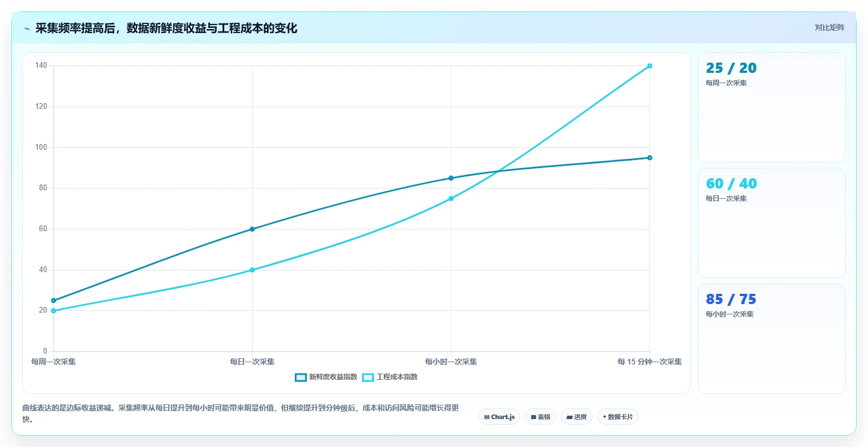868x447 pixels.
Task: Click freshness point at 每 15 分钟一次采集
Action: (x=649, y=158)
